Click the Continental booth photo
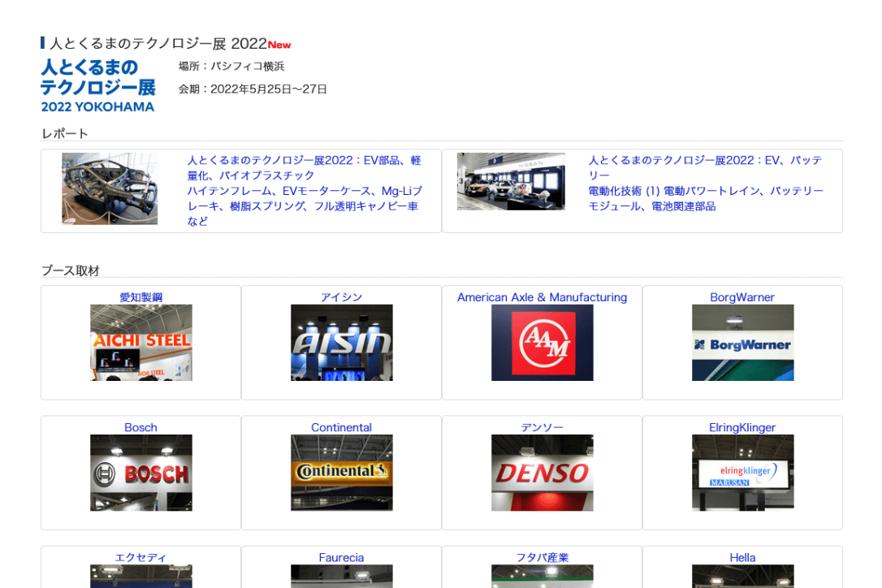This screenshot has width=882, height=588. [x=341, y=473]
